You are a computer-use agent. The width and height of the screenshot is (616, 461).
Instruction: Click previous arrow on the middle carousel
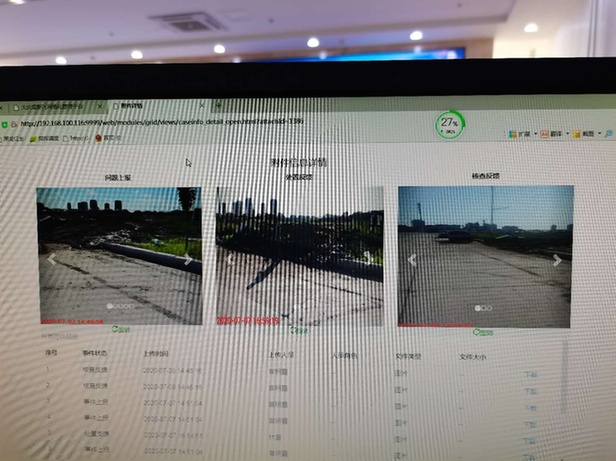click(230, 259)
